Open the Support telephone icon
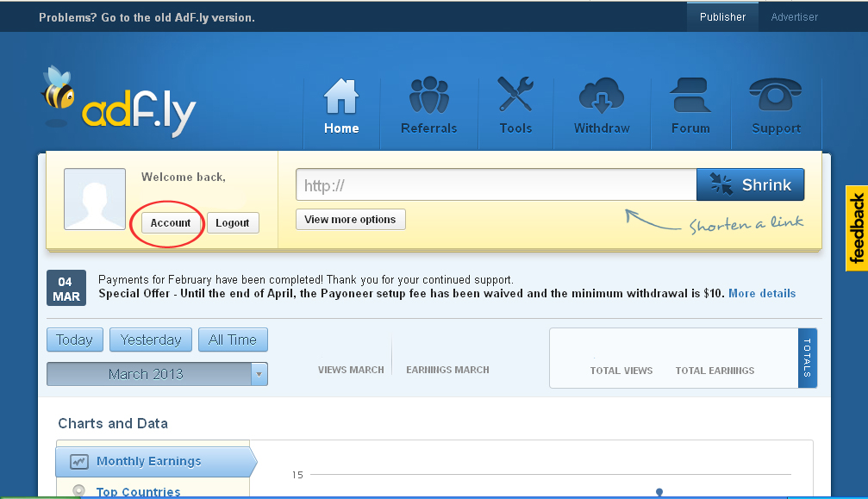This screenshot has width=868, height=499. 776,95
